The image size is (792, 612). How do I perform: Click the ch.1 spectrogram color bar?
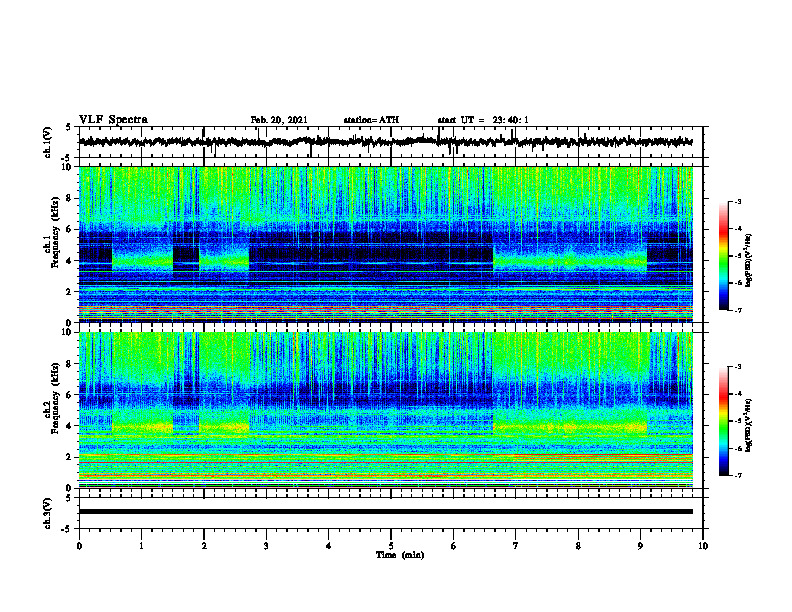pos(723,256)
